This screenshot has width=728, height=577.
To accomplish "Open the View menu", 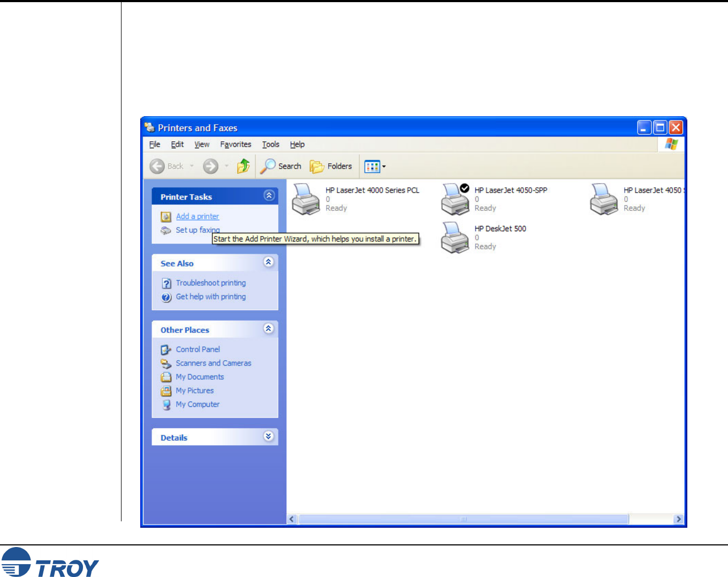I will (202, 145).
